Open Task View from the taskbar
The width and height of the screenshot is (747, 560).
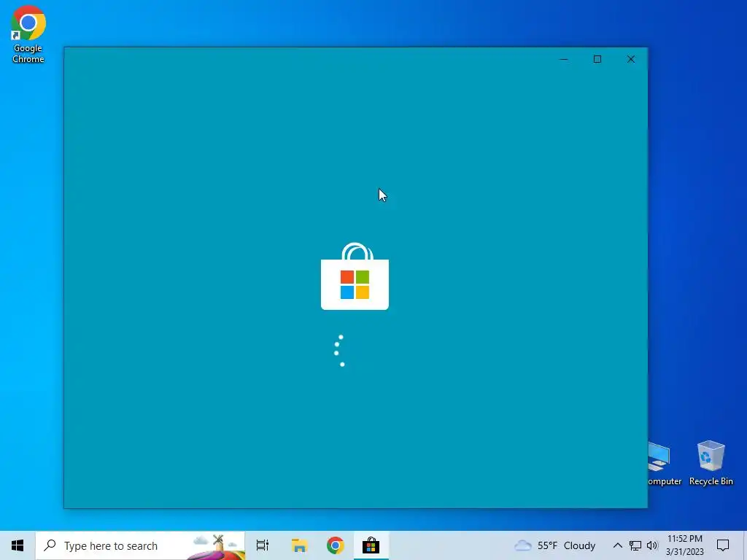pos(263,545)
